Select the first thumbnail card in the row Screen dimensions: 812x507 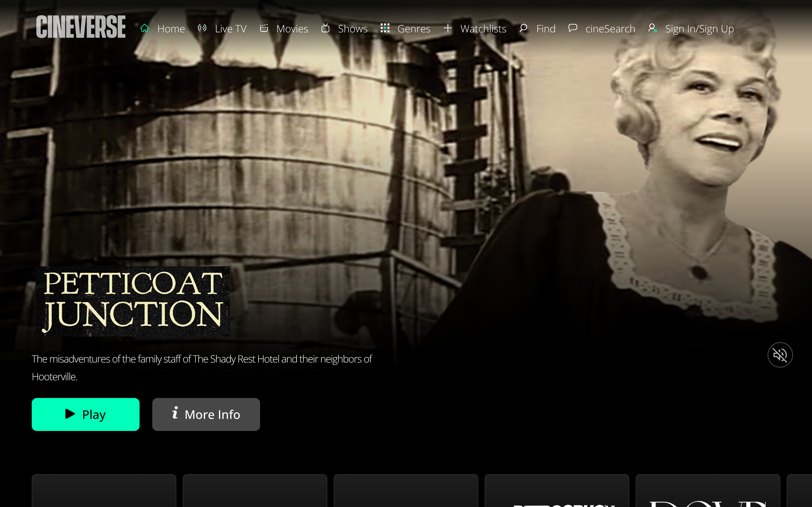104,490
